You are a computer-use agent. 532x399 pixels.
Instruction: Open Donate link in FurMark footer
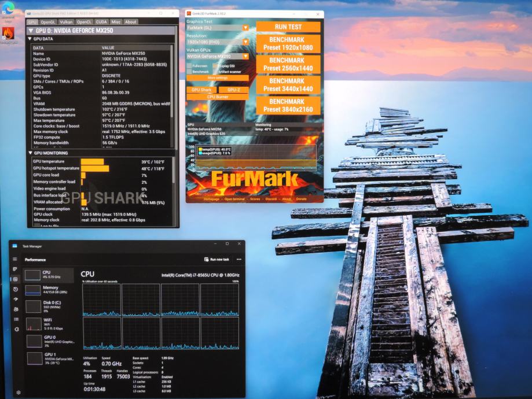click(301, 199)
